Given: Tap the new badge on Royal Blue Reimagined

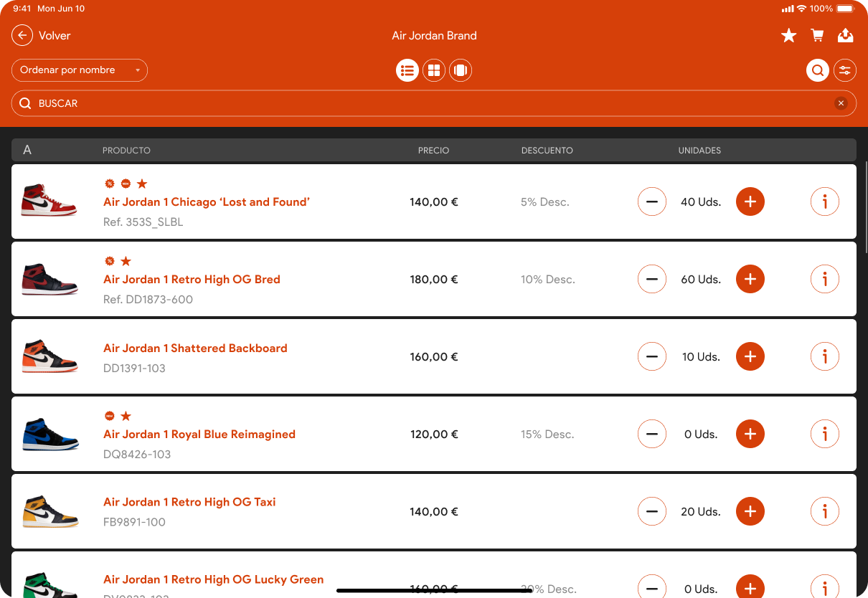Looking at the screenshot, I should click(110, 416).
